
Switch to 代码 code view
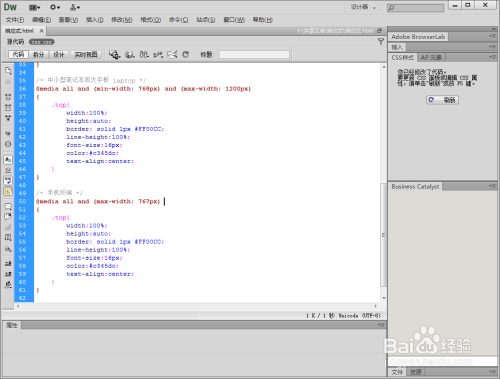(x=18, y=54)
